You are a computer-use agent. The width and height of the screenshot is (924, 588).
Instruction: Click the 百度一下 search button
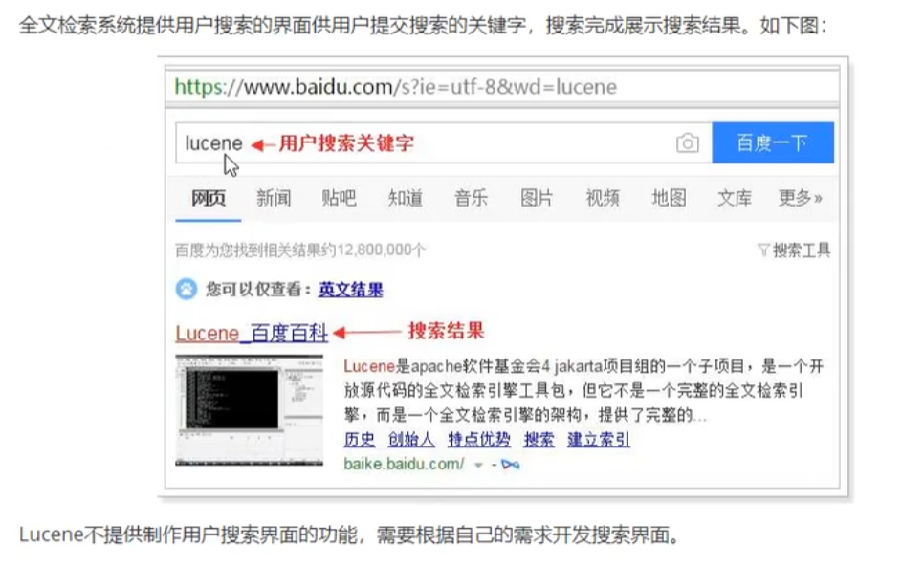(x=773, y=142)
